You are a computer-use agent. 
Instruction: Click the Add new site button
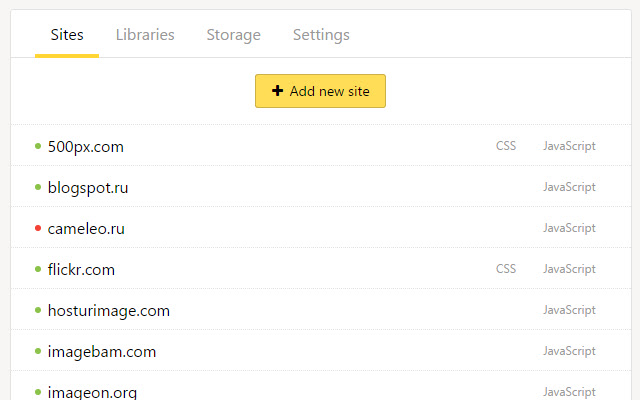[320, 91]
